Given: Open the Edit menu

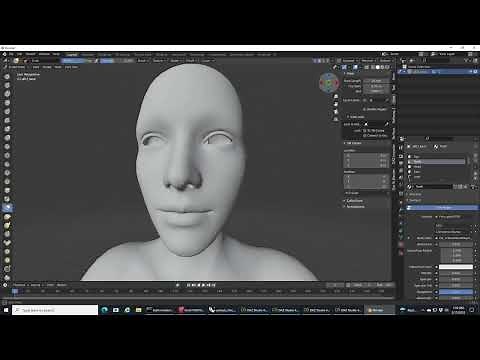Looking at the screenshot, I should pyautogui.click(x=19, y=54).
